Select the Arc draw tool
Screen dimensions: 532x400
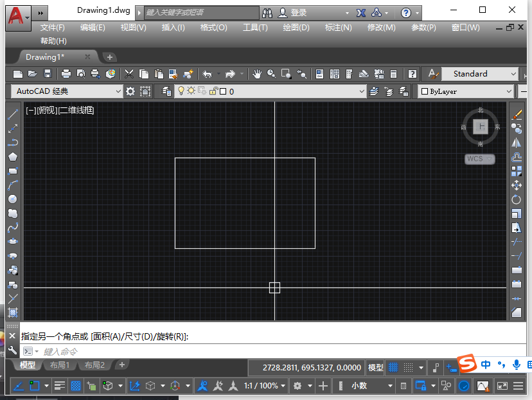coord(13,185)
